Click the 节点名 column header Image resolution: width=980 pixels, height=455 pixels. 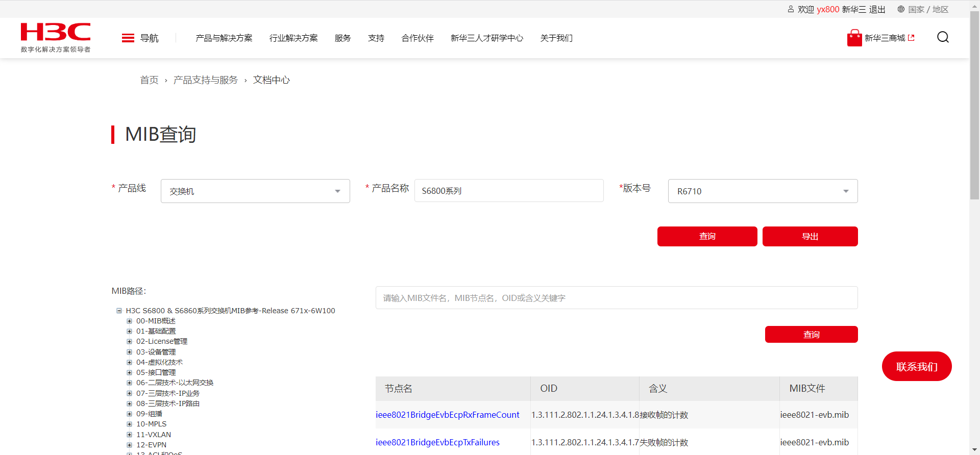399,389
